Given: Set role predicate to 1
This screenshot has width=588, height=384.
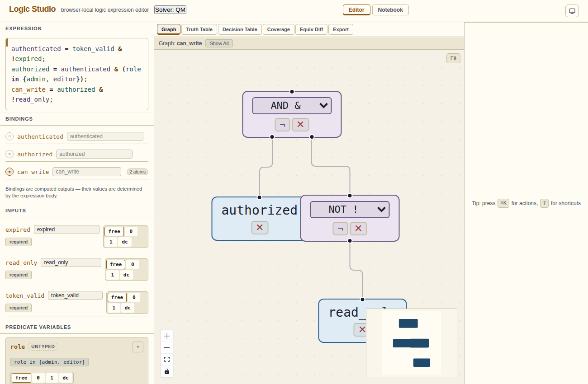Looking at the screenshot, I should click(x=52, y=378).
